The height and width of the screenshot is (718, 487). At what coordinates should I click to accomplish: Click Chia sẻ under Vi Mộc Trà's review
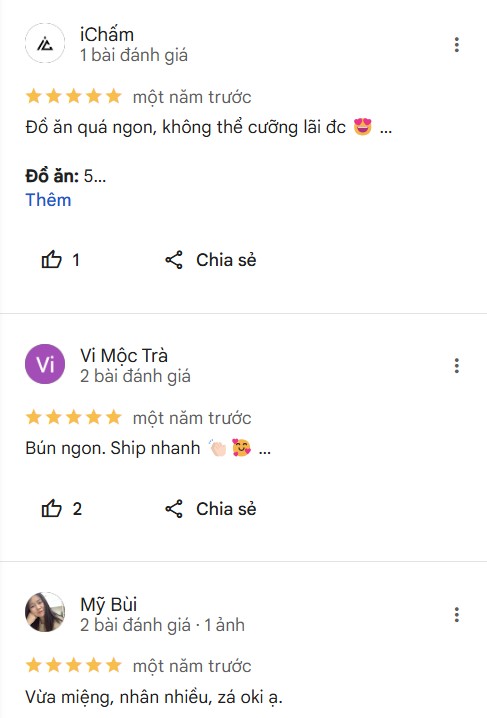tap(226, 509)
